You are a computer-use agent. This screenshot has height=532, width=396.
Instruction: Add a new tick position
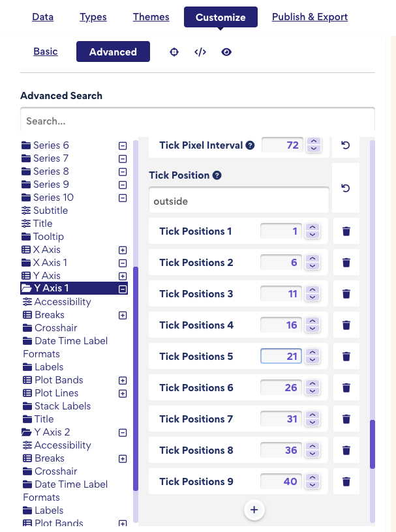tap(254, 510)
